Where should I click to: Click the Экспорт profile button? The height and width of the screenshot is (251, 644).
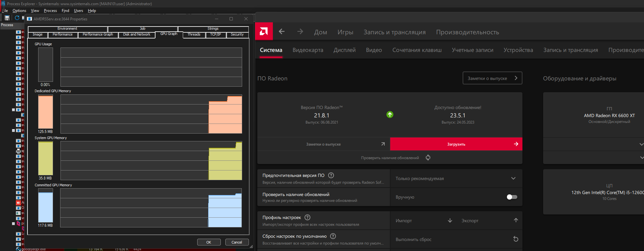tap(489, 221)
